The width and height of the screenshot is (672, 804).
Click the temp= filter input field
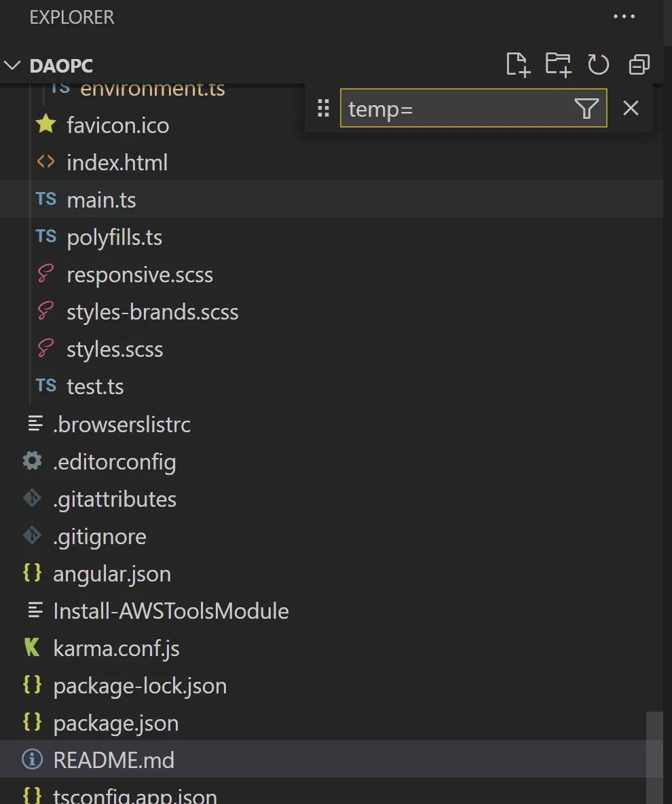point(455,108)
